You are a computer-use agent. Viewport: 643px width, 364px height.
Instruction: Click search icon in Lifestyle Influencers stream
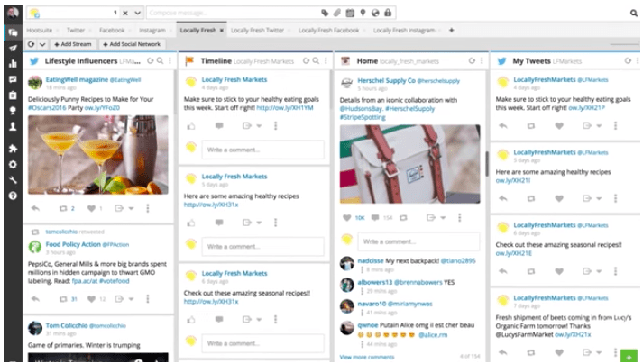tap(160, 61)
